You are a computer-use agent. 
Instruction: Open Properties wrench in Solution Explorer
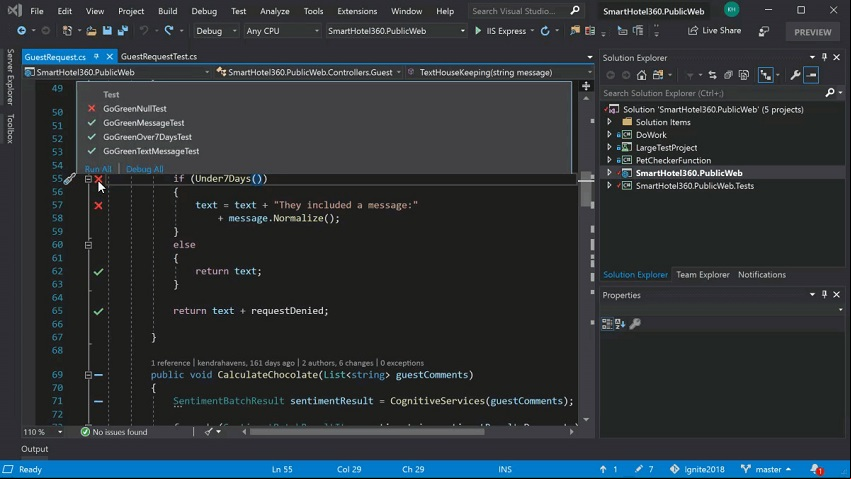795,75
